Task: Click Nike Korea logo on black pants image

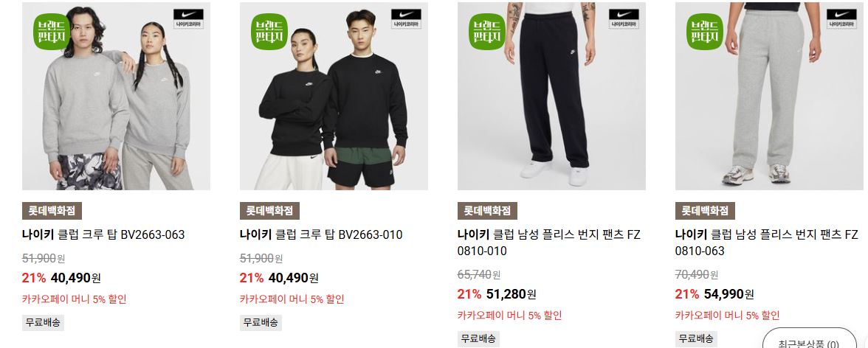Action: pyautogui.click(x=624, y=18)
